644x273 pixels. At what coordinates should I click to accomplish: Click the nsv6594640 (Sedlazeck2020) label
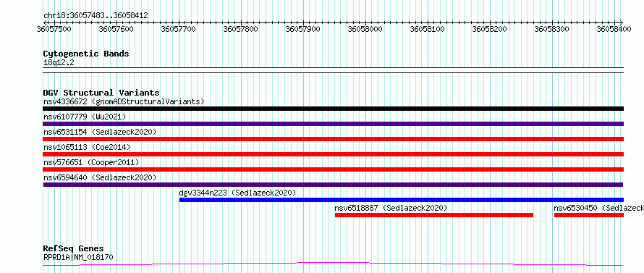(100, 177)
